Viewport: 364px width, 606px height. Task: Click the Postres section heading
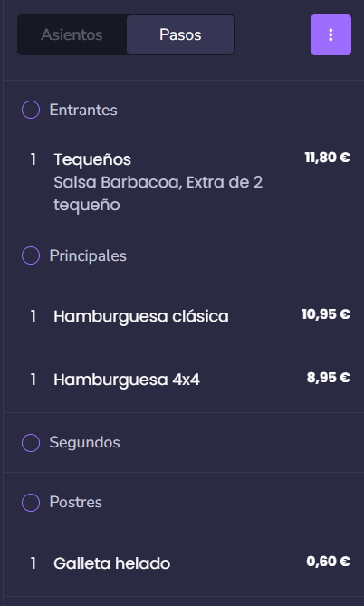click(76, 503)
